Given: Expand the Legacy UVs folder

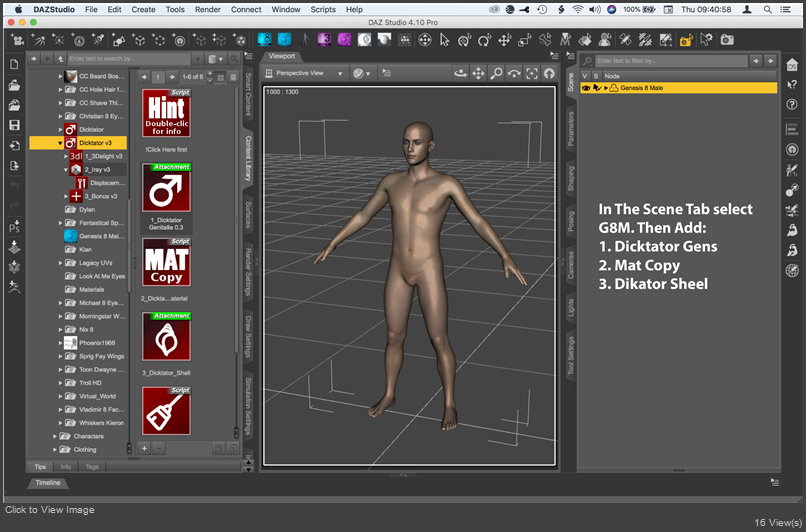Looking at the screenshot, I should [61, 263].
